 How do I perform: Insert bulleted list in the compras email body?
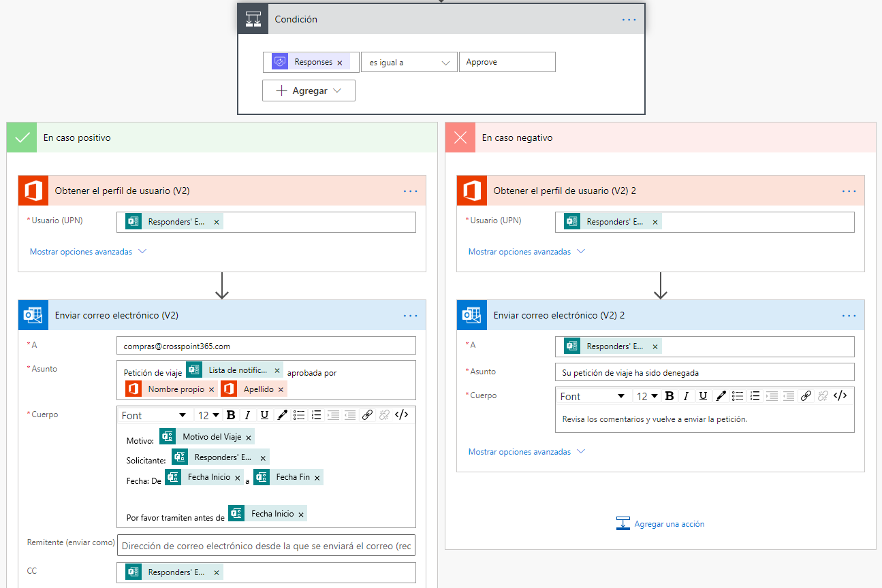pyautogui.click(x=299, y=415)
